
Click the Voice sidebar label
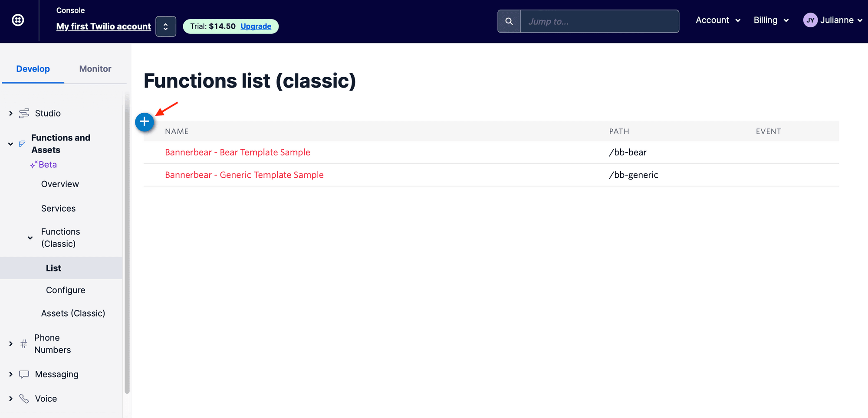click(46, 398)
